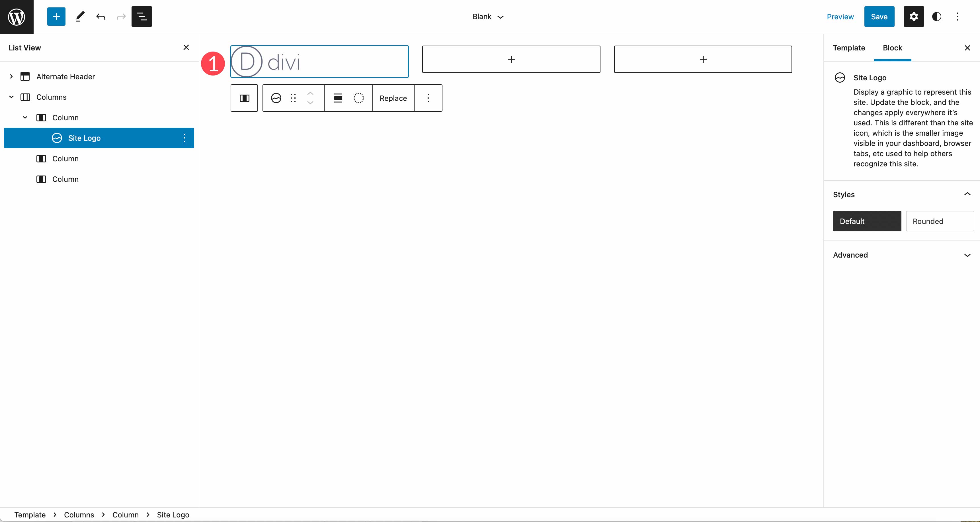Click the three-dot options menu on Site Logo
The width and height of the screenshot is (980, 522).
coord(184,137)
